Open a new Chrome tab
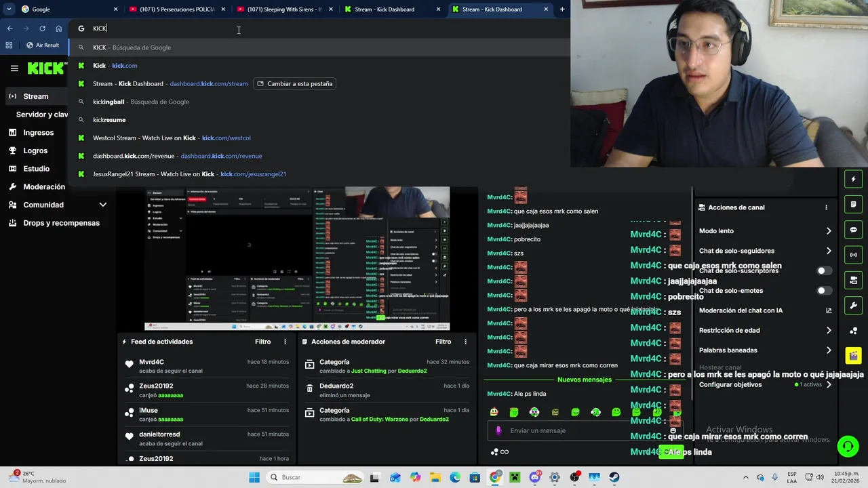868x488 pixels. click(562, 9)
